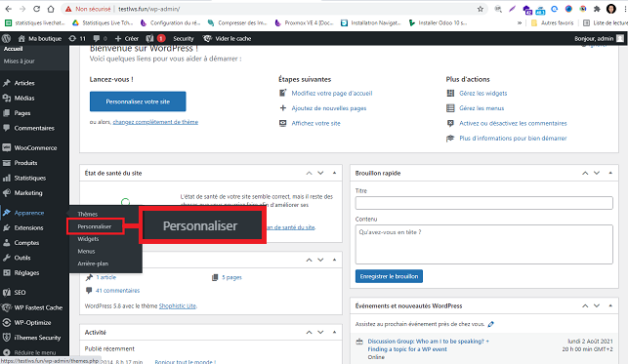Select Menus in Apparence submenu
Screen dimensions: 628x364
pos(86,251)
